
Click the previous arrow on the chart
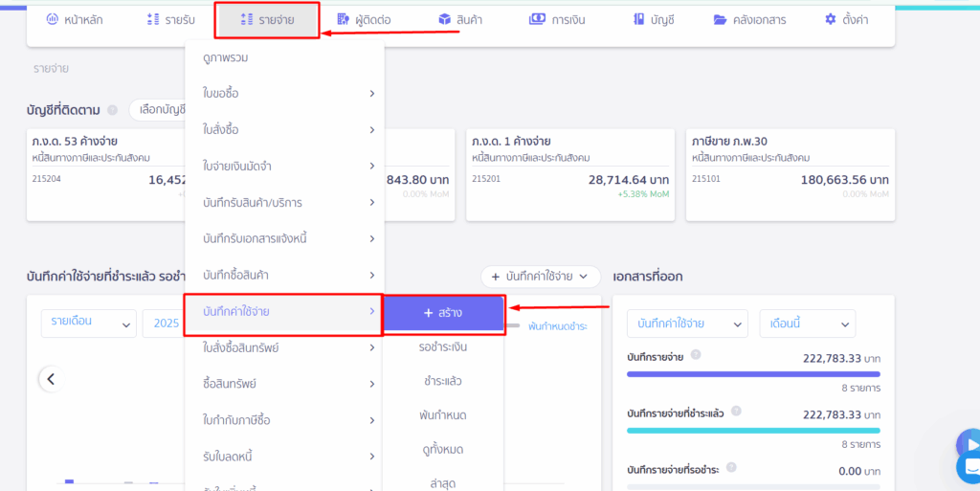coord(51,379)
